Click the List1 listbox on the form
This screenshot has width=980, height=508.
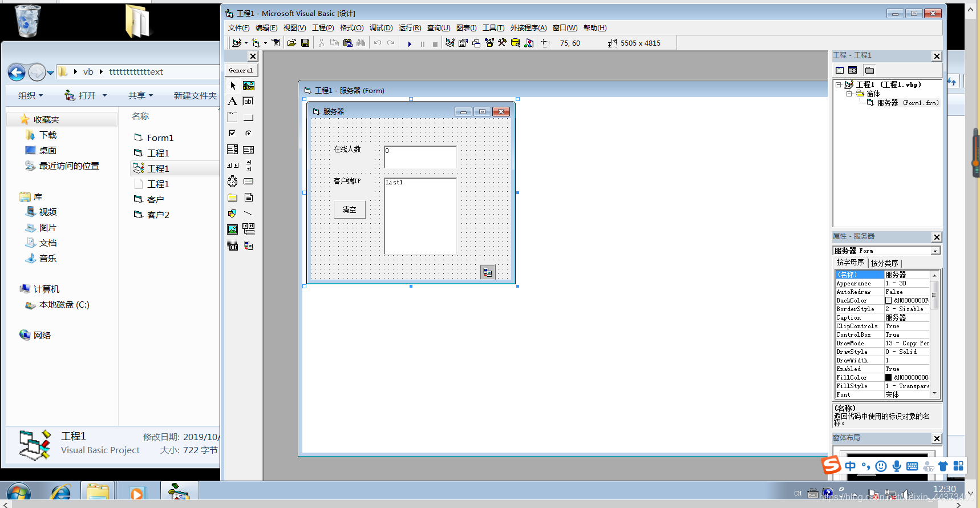pos(420,216)
